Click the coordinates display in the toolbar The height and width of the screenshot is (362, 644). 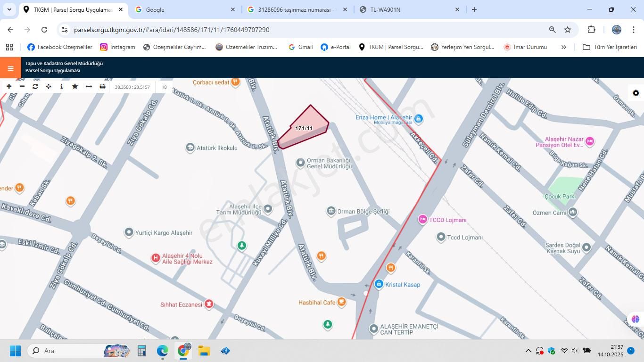click(132, 87)
